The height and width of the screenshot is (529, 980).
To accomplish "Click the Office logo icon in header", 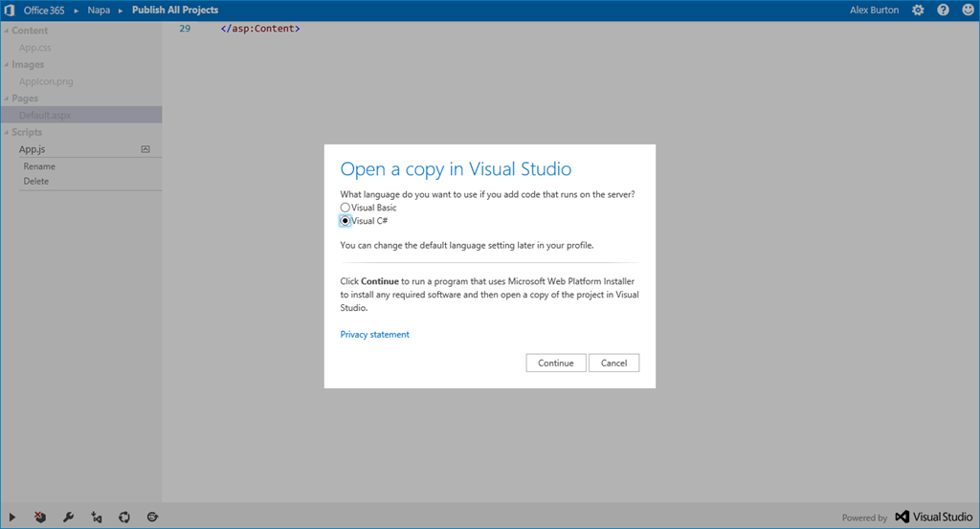I will 10,10.
